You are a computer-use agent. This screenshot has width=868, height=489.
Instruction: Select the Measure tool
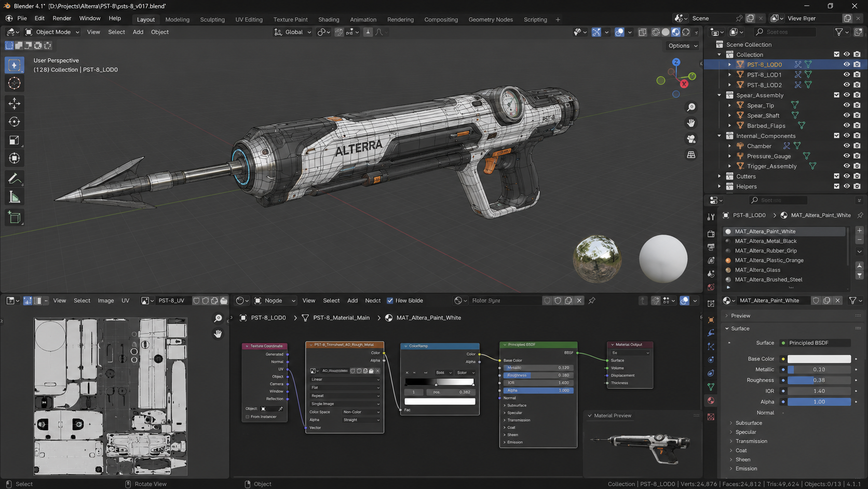click(15, 197)
